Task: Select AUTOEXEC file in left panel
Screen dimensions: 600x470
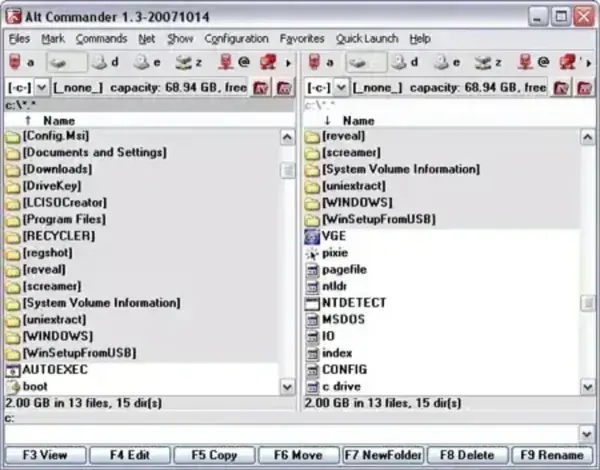Action: [142, 370]
